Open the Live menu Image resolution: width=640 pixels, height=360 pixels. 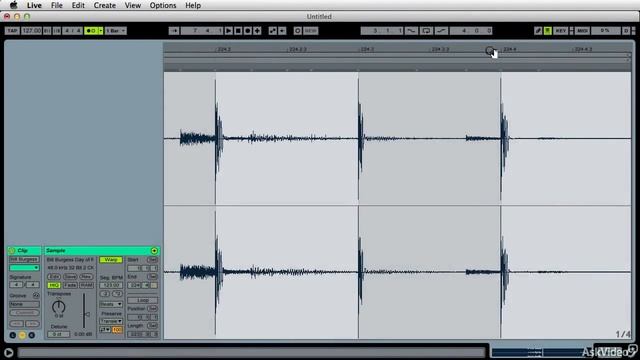[34, 5]
